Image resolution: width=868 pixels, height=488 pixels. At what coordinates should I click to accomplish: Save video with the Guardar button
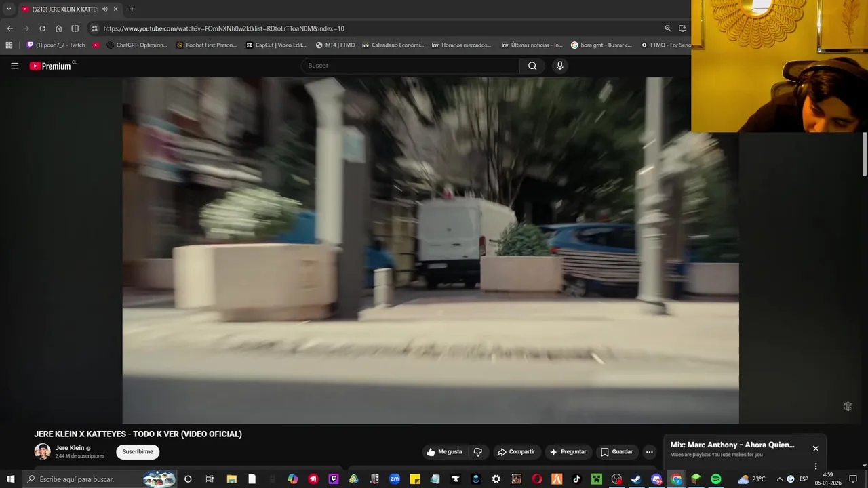pos(616,452)
